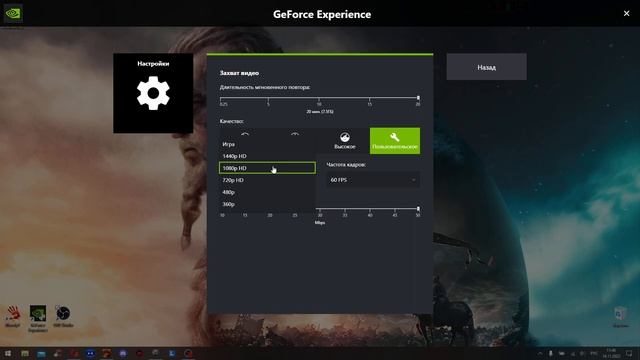Click the microphone tray icon
This screenshot has width=640, height=360.
(x=551, y=353)
